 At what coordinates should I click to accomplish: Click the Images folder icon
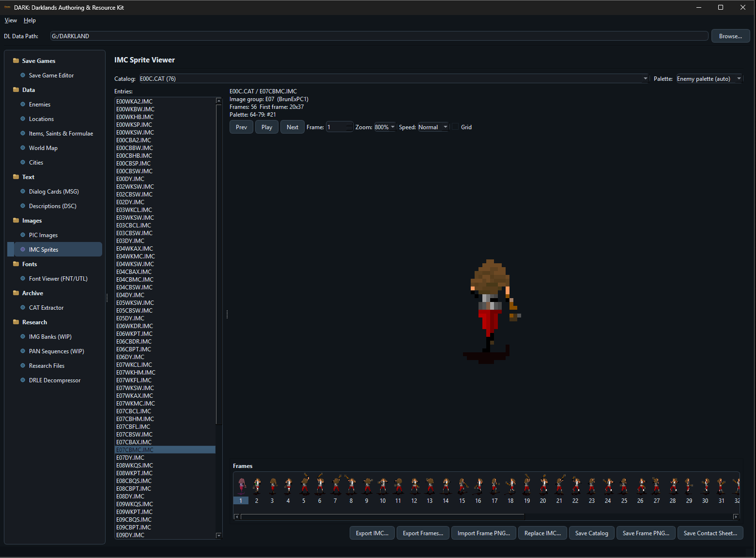pos(16,220)
